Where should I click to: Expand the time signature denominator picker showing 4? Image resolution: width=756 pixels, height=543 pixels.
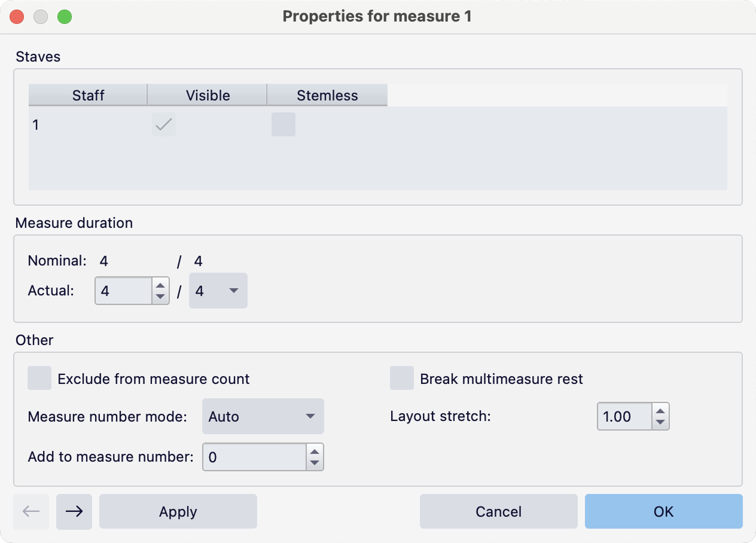218,291
